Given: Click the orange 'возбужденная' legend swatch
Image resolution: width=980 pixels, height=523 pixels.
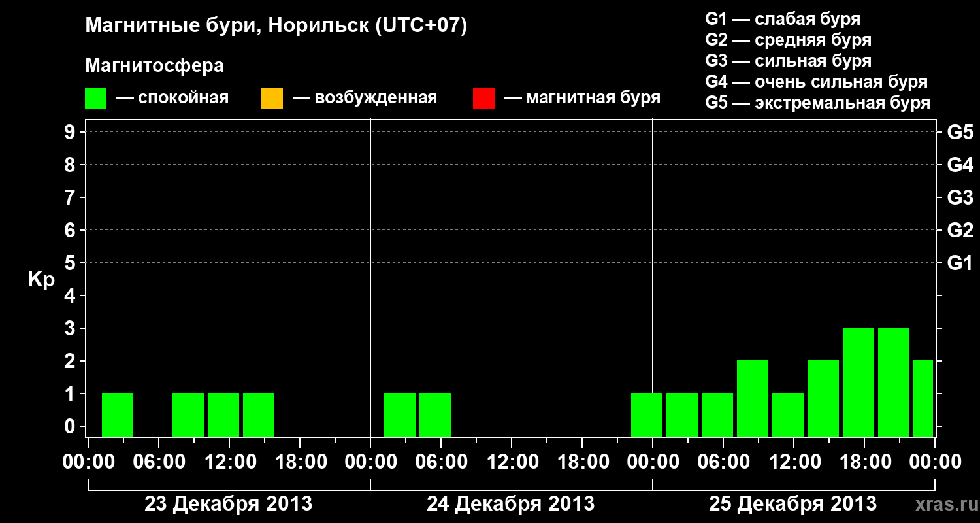Looking at the screenshot, I should (x=272, y=99).
